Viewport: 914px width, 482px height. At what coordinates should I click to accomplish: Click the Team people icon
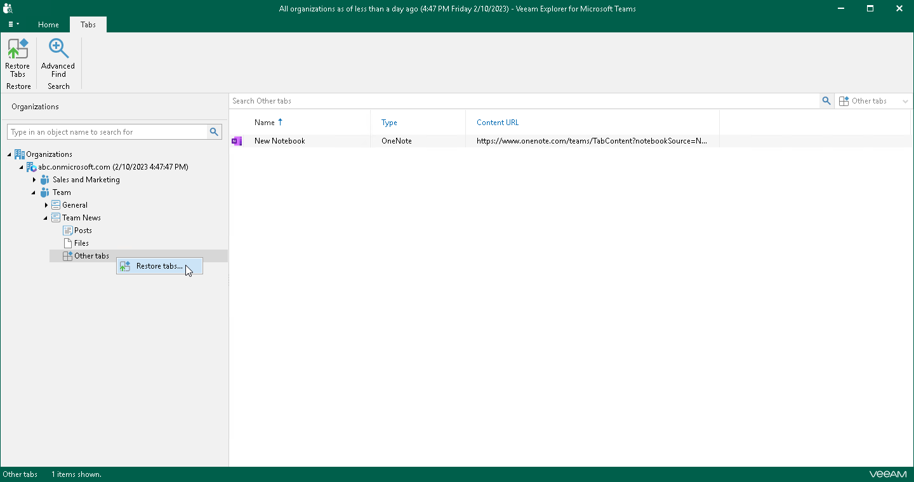(45, 192)
